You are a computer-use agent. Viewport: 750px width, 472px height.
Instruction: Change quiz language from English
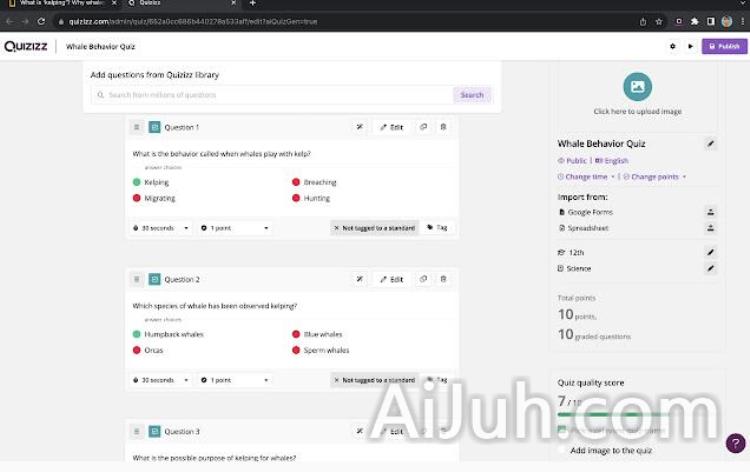coord(611,161)
